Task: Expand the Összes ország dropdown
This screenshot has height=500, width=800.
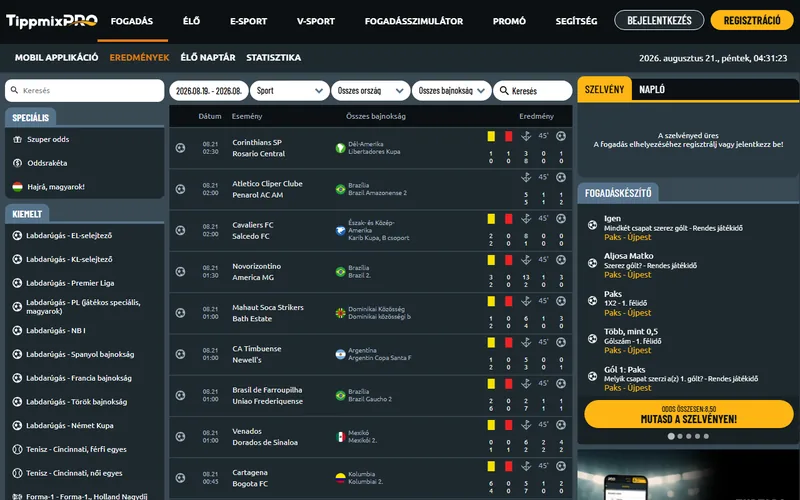Action: (x=370, y=91)
